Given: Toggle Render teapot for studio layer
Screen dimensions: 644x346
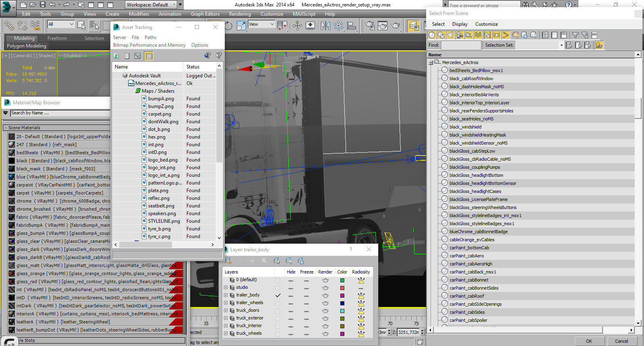Looking at the screenshot, I should pos(325,288).
